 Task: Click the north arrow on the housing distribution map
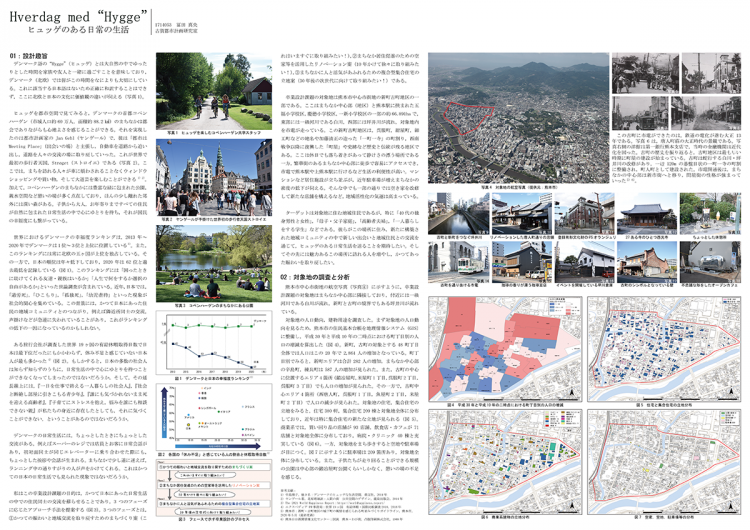click(731, 393)
